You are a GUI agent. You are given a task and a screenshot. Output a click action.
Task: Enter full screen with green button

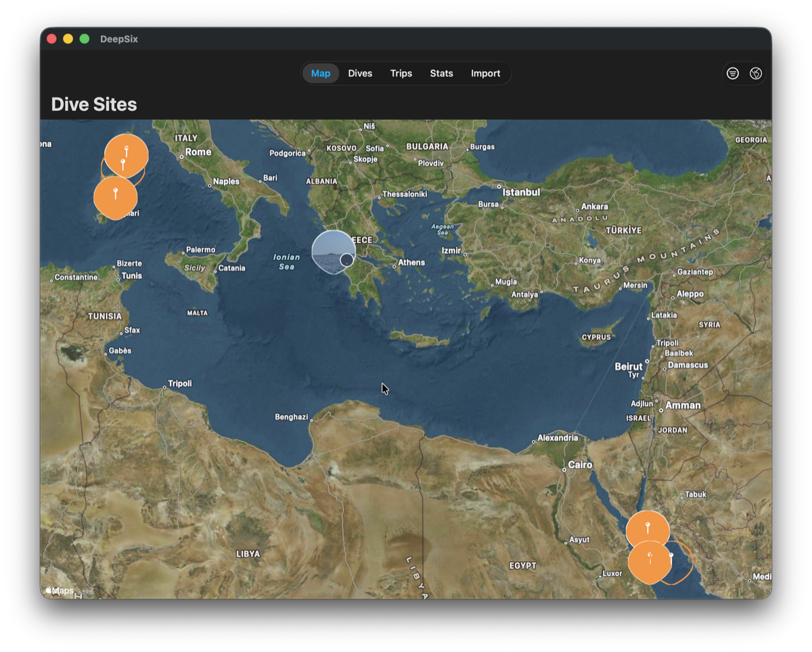pyautogui.click(x=85, y=39)
